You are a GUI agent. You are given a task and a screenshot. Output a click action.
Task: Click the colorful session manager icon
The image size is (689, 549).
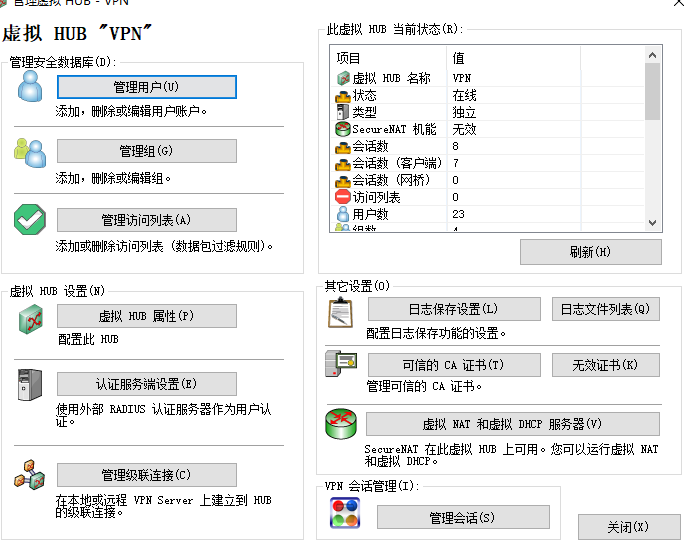(x=345, y=513)
